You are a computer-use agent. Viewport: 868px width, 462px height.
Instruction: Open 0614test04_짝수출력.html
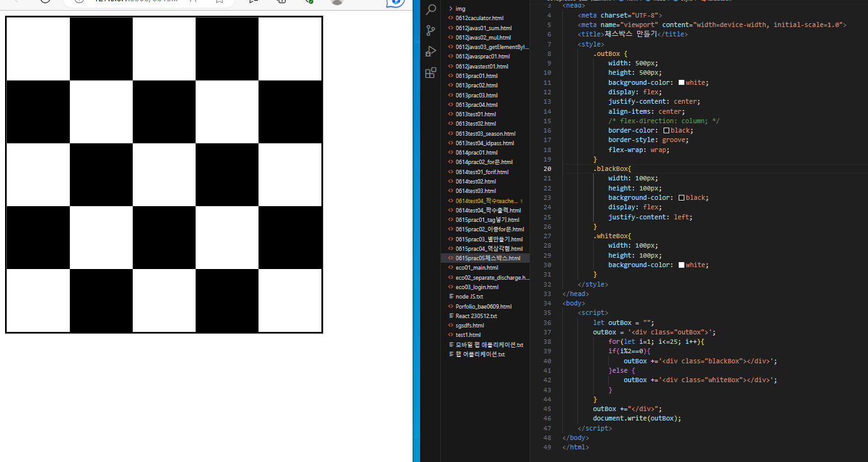[488, 210]
